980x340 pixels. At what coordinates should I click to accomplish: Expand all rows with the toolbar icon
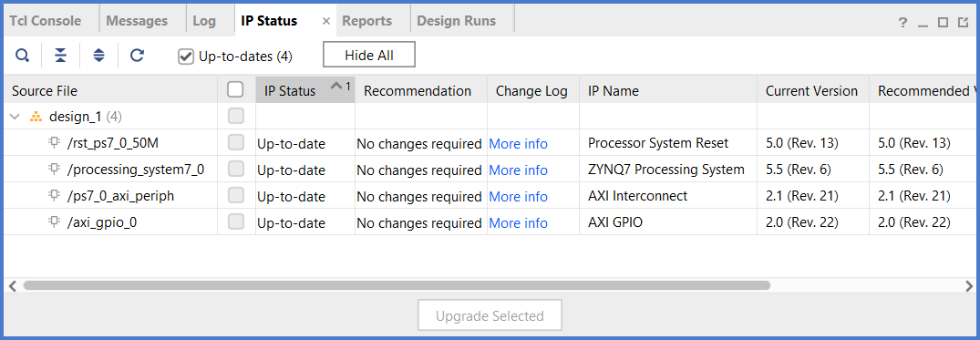coord(98,56)
